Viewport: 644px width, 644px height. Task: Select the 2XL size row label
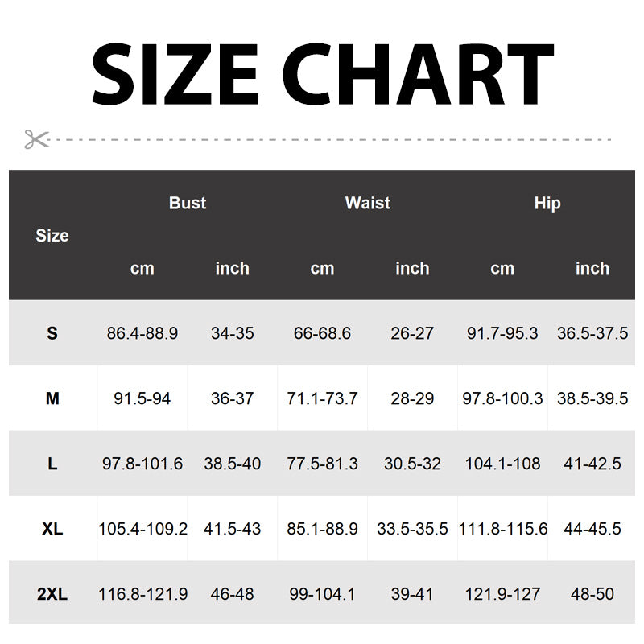point(52,595)
